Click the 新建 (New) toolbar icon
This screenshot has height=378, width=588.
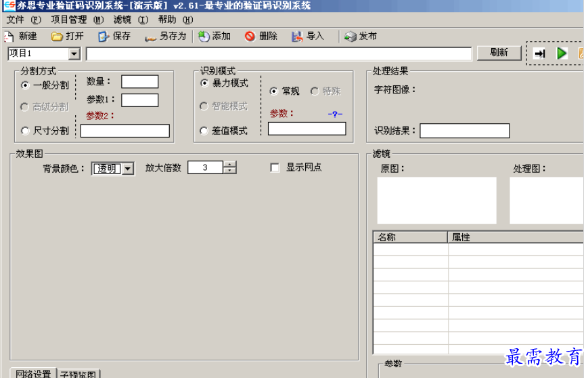tap(9, 37)
